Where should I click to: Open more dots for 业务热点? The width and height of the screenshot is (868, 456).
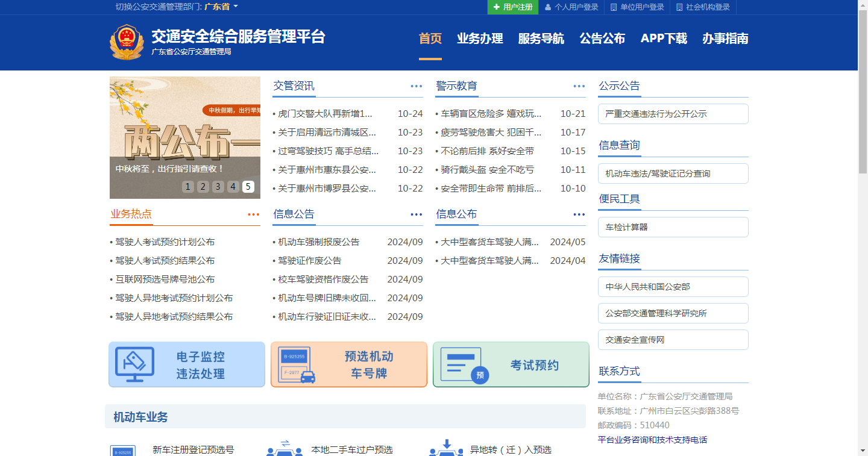254,214
